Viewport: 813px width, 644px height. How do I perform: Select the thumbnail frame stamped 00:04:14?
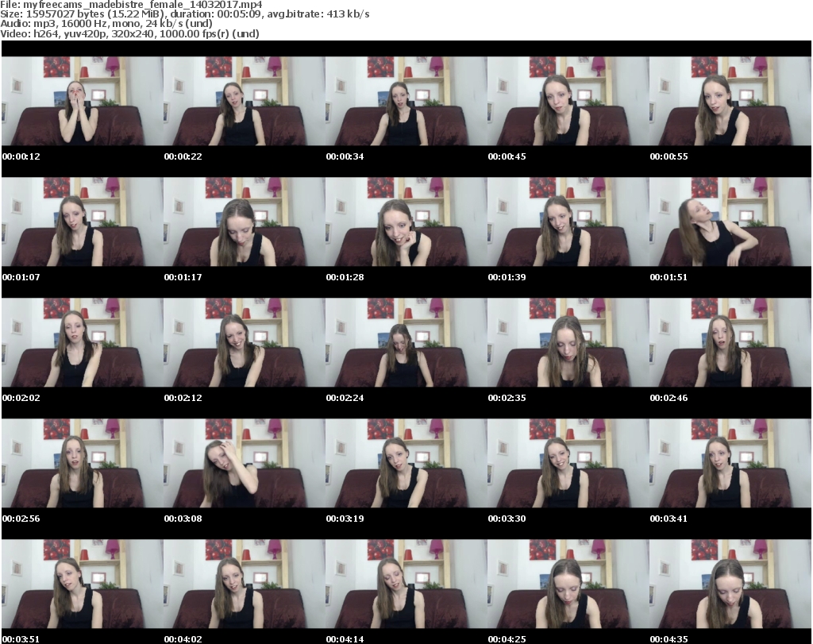click(406, 584)
